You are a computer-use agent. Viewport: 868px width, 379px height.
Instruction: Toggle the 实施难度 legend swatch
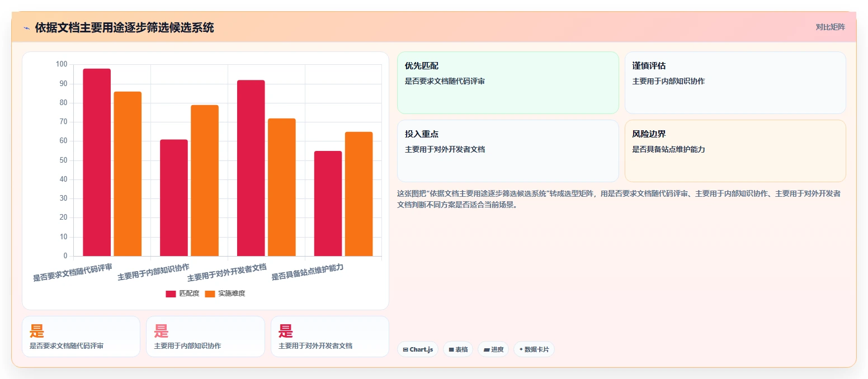[x=210, y=293]
